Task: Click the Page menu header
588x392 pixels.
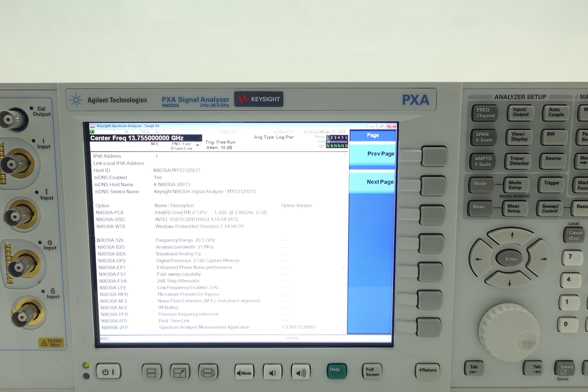Action: (373, 135)
